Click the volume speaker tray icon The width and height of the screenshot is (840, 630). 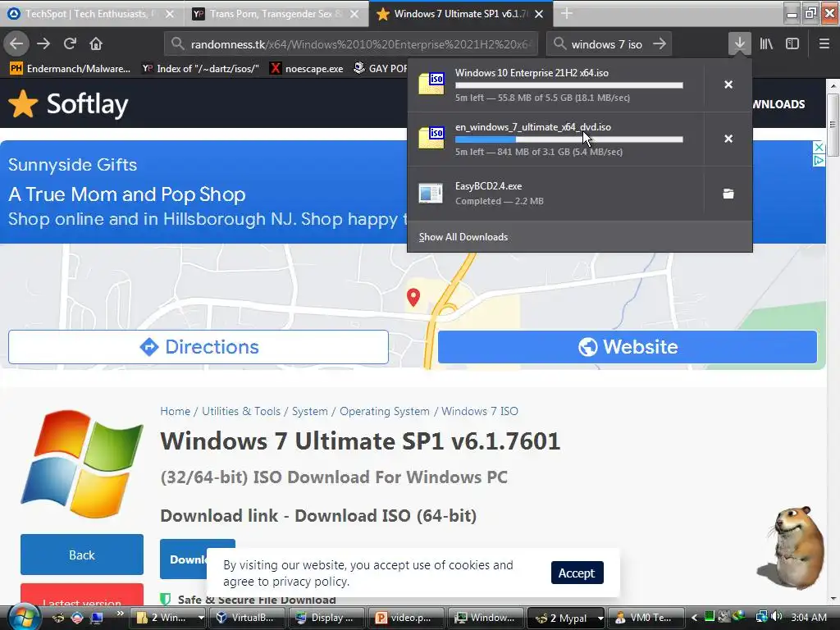click(777, 617)
